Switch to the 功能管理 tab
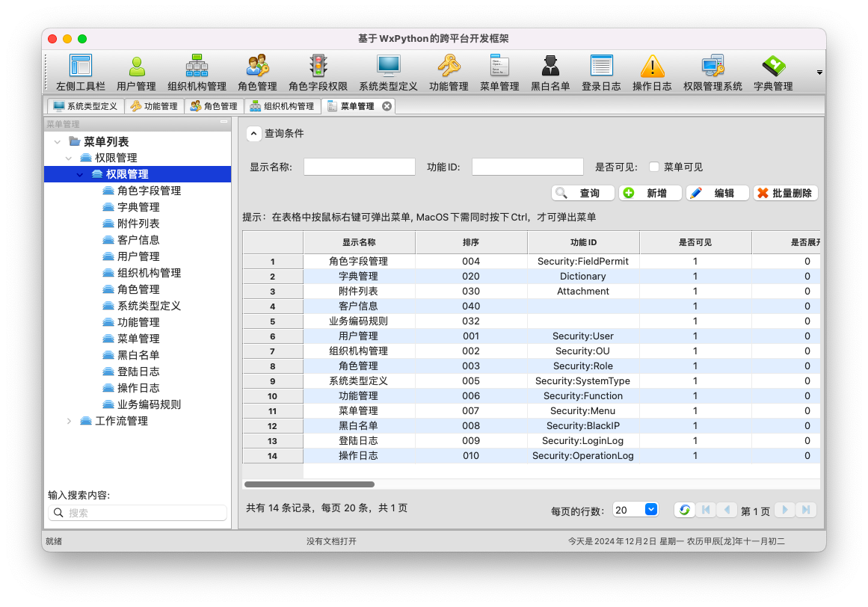 click(155, 106)
